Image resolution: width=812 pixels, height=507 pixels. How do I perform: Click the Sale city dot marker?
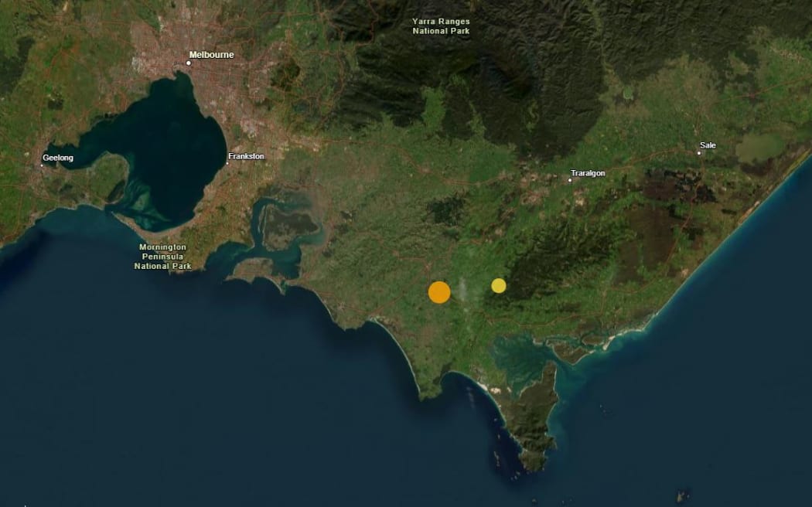pos(699,153)
